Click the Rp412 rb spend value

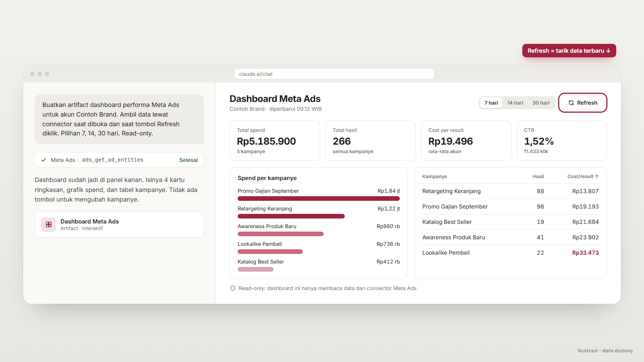(x=388, y=262)
